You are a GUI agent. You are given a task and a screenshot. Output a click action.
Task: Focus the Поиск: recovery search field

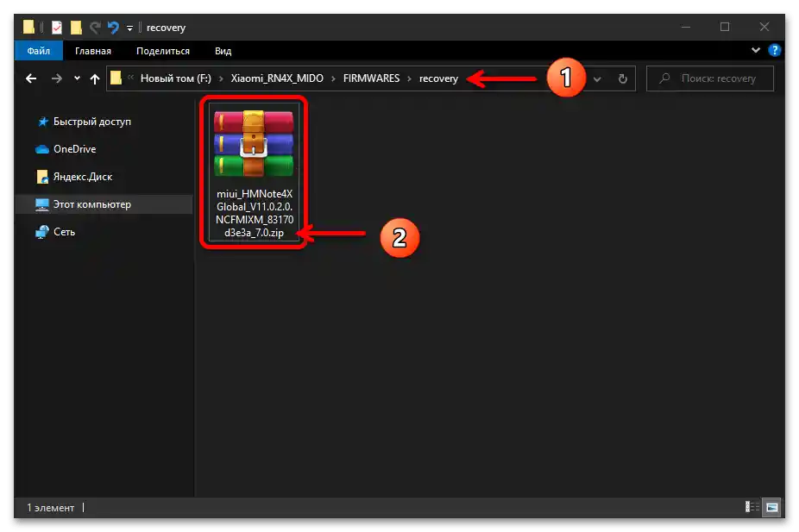click(710, 78)
